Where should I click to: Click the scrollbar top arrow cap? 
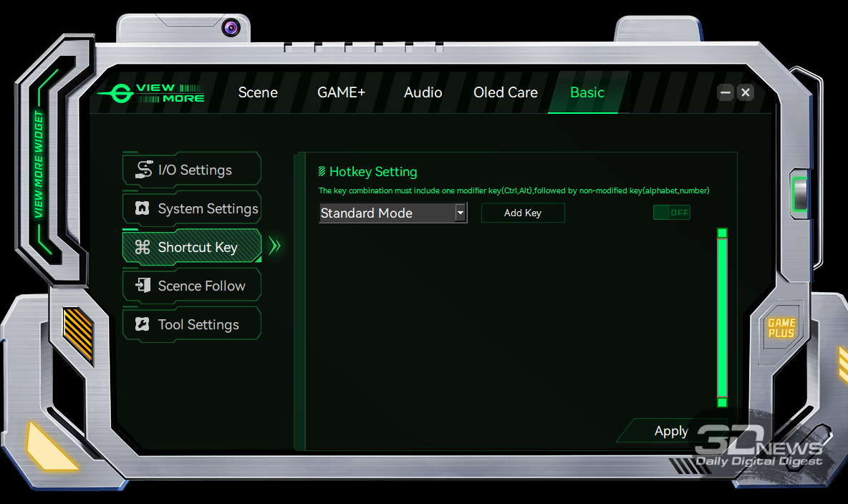pos(722,233)
